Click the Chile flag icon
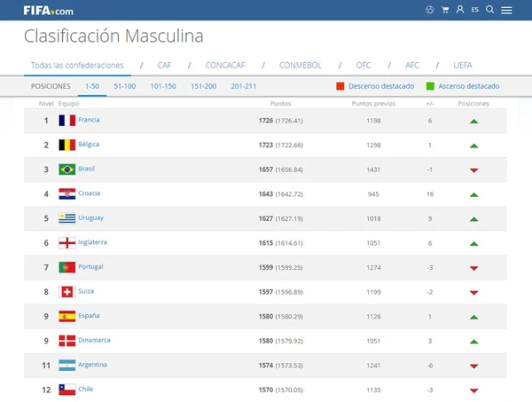The image size is (532, 402). coord(66,390)
